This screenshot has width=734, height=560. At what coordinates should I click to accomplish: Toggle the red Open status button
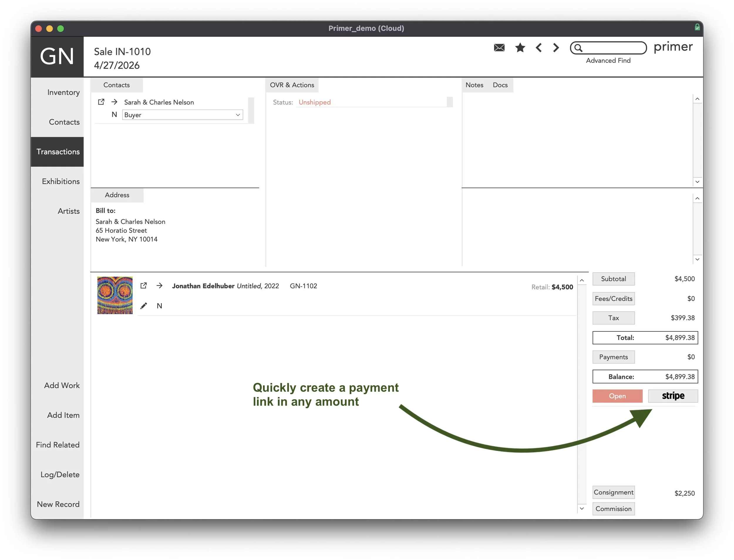click(x=617, y=396)
